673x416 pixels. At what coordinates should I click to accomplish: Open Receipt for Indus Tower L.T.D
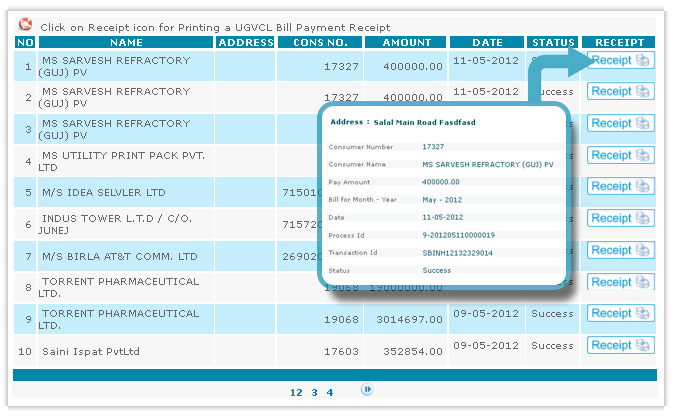coord(621,219)
